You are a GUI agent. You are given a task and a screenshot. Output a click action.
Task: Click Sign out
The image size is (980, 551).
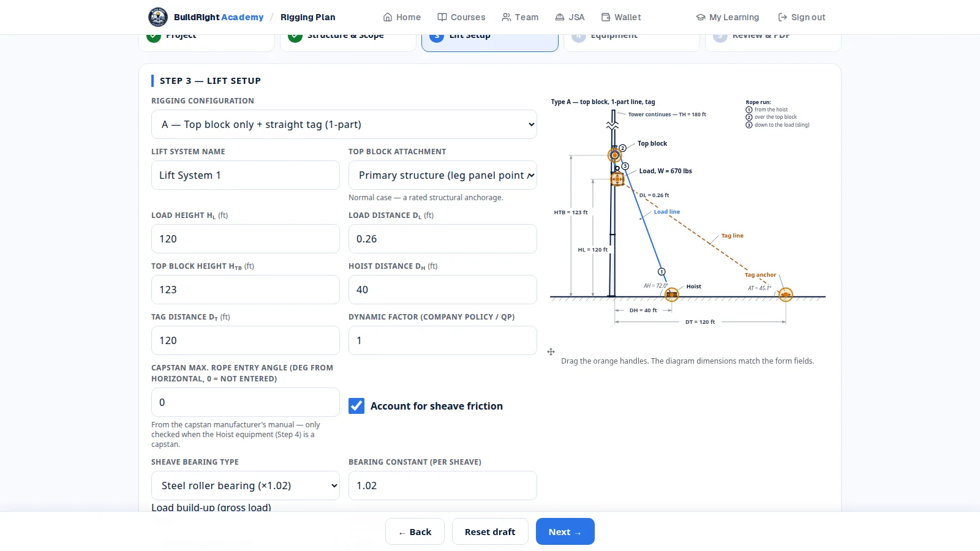(x=802, y=17)
